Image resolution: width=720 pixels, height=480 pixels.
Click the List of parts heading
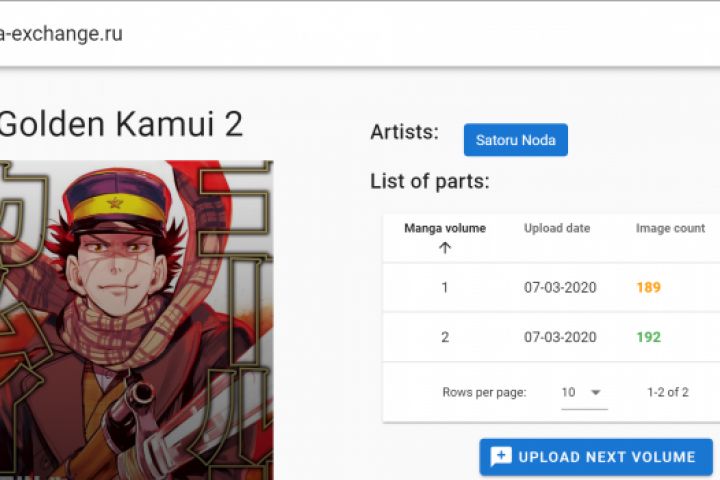coord(429,181)
